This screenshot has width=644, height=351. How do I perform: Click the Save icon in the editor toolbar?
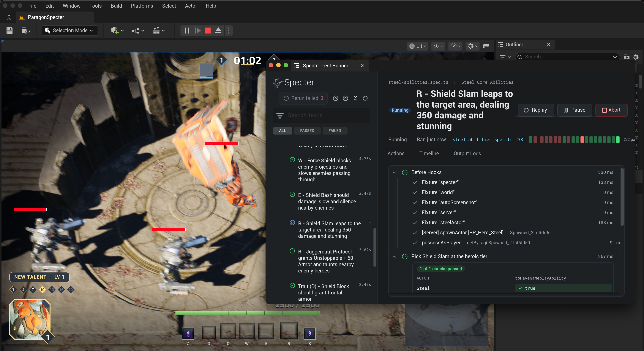10,31
